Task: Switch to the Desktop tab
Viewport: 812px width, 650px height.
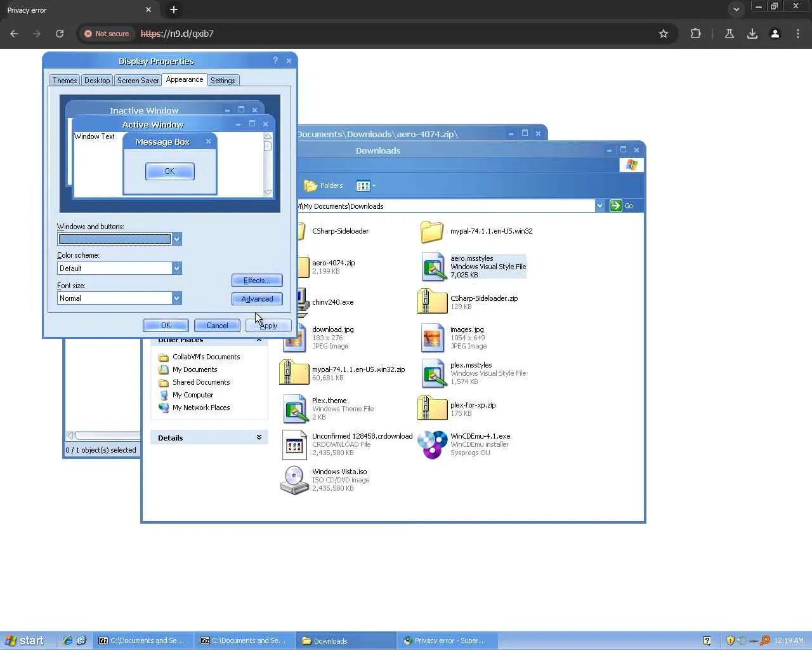Action: click(97, 81)
